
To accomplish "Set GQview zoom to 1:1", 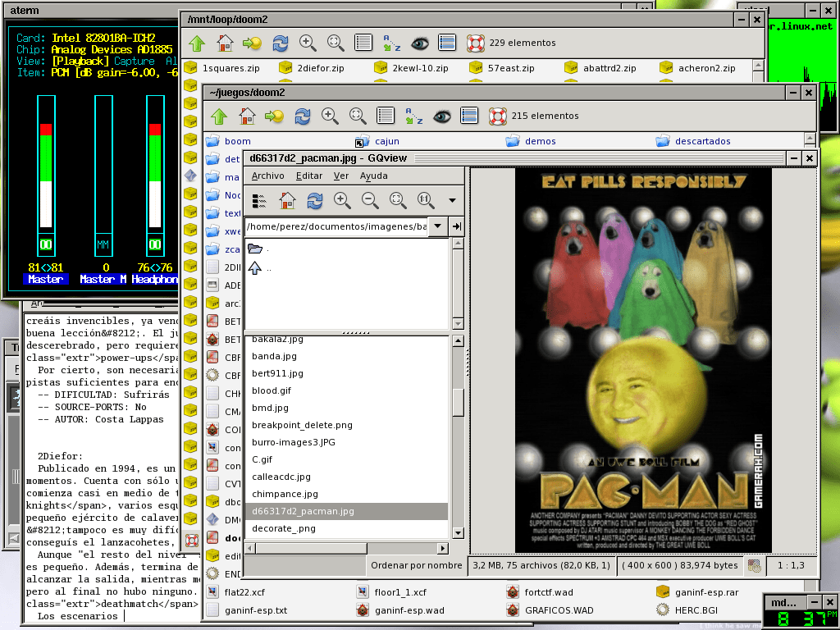I will (426, 200).
